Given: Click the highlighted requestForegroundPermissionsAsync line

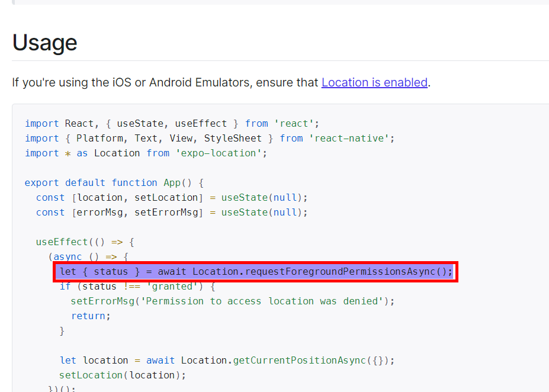Looking at the screenshot, I should [x=256, y=272].
